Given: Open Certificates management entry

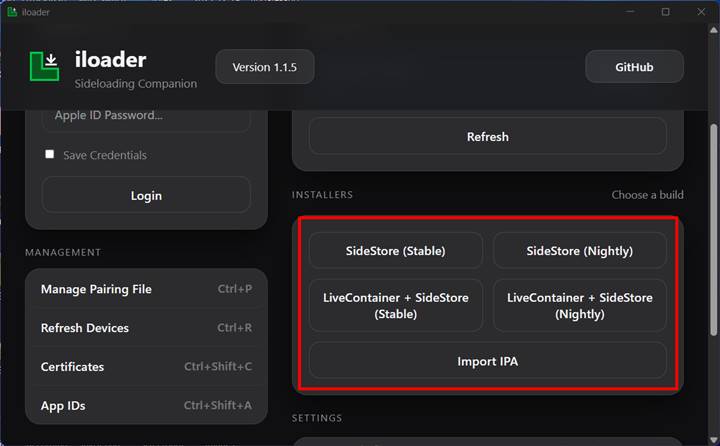Looking at the screenshot, I should (146, 367).
